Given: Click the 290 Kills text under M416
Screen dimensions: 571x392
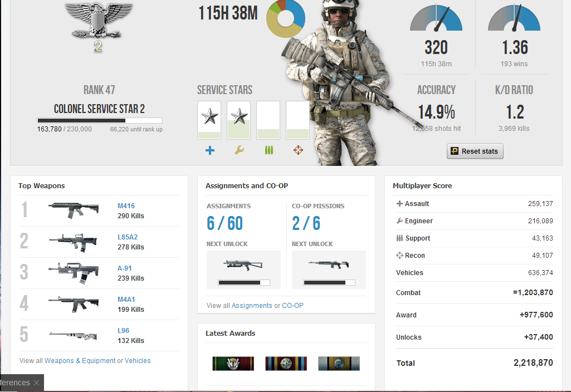Looking at the screenshot, I should [x=131, y=216].
